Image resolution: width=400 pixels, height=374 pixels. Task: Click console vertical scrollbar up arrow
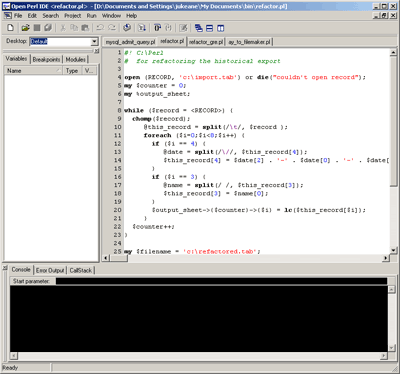[392, 290]
